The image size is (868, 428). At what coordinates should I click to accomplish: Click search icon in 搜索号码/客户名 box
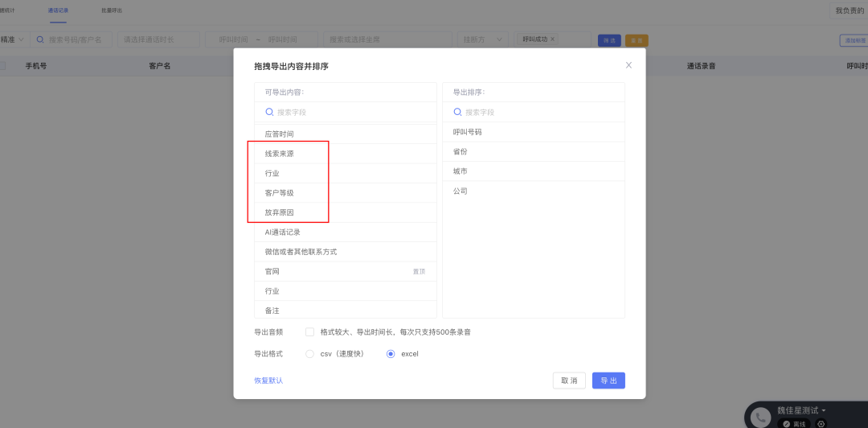[40, 39]
